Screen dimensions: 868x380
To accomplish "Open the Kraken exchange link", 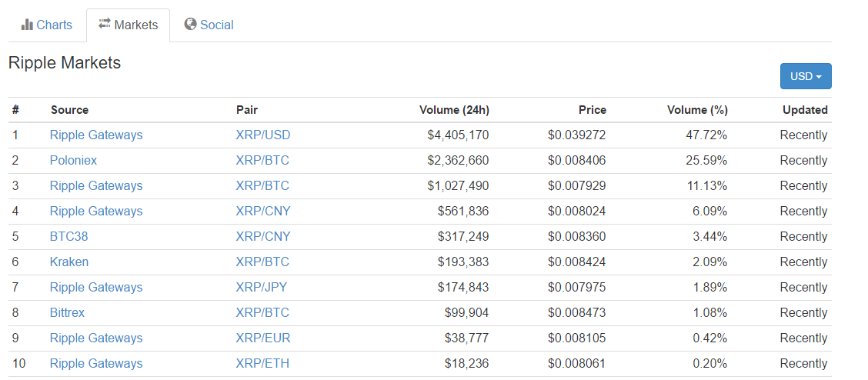I will tap(68, 262).
